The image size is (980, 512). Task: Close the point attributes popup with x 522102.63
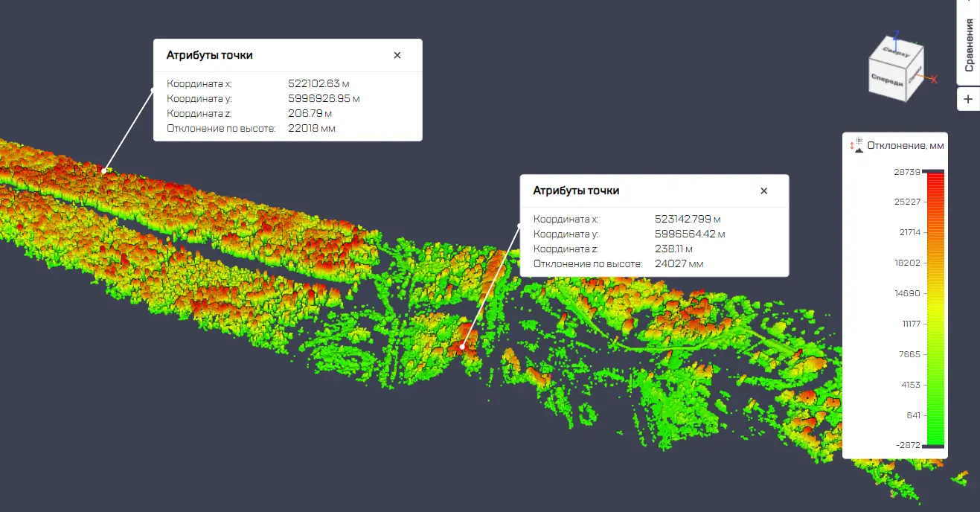point(397,55)
